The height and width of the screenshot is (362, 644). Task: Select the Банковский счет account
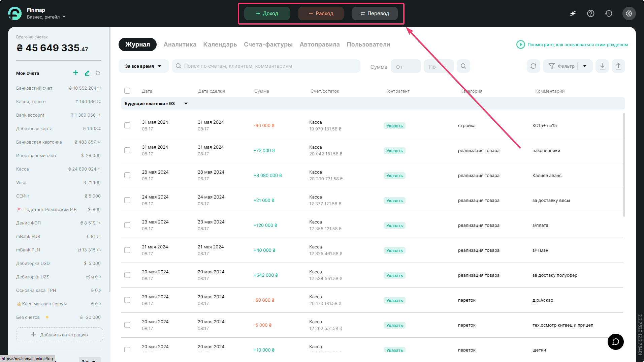pos(58,88)
